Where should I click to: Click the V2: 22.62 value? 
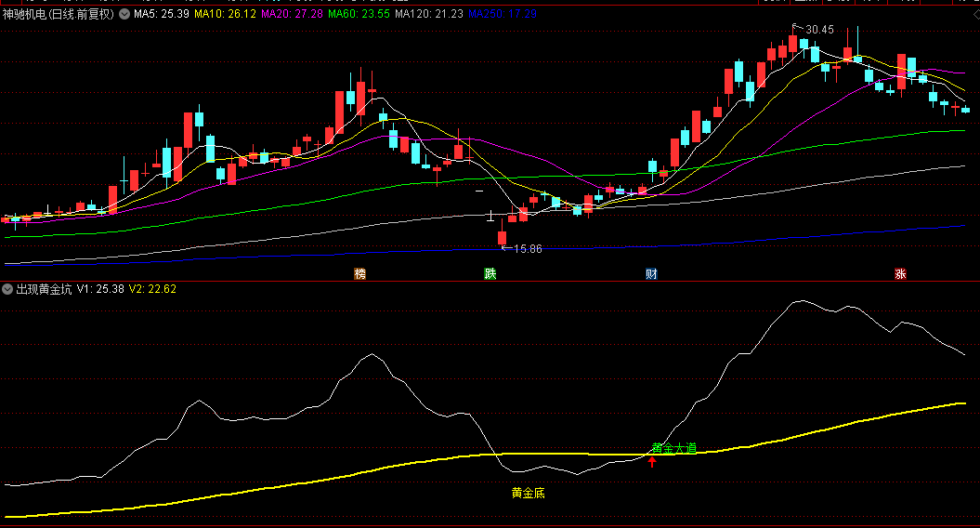click(152, 289)
